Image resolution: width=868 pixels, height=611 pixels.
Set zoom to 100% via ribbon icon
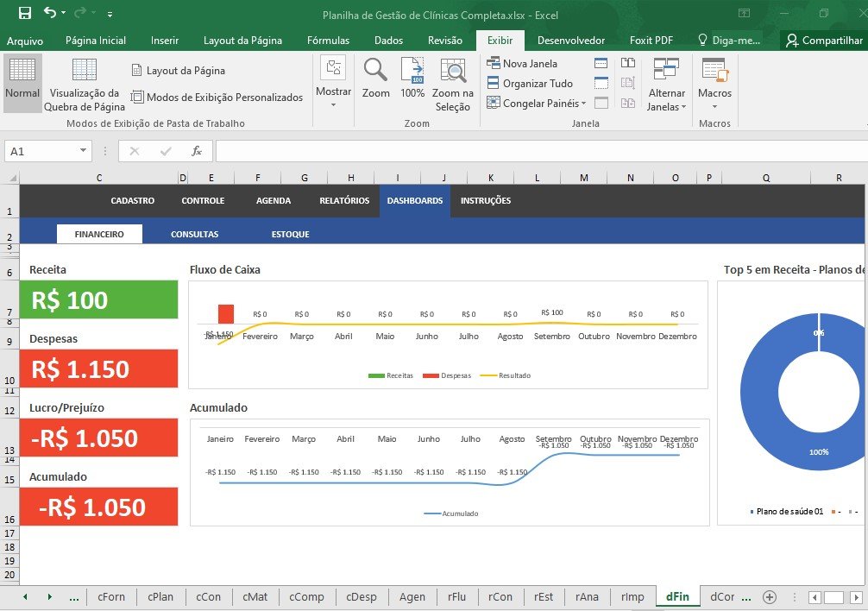coord(412,79)
